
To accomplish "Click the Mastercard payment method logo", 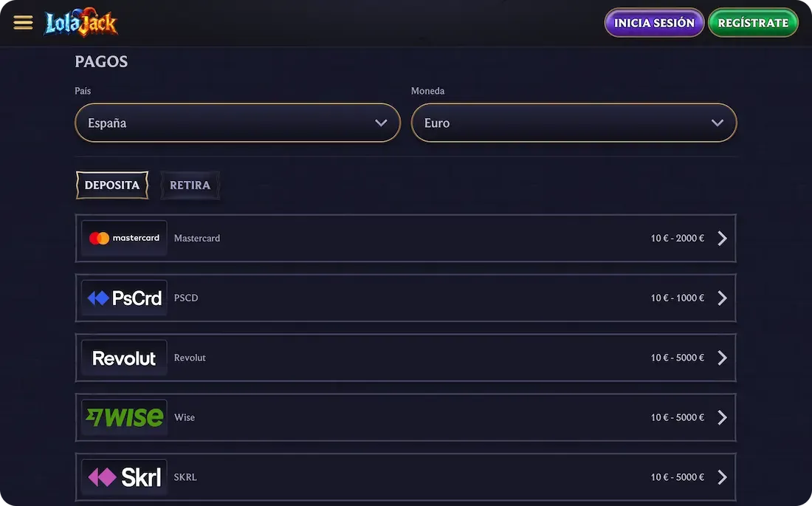I will pos(123,238).
